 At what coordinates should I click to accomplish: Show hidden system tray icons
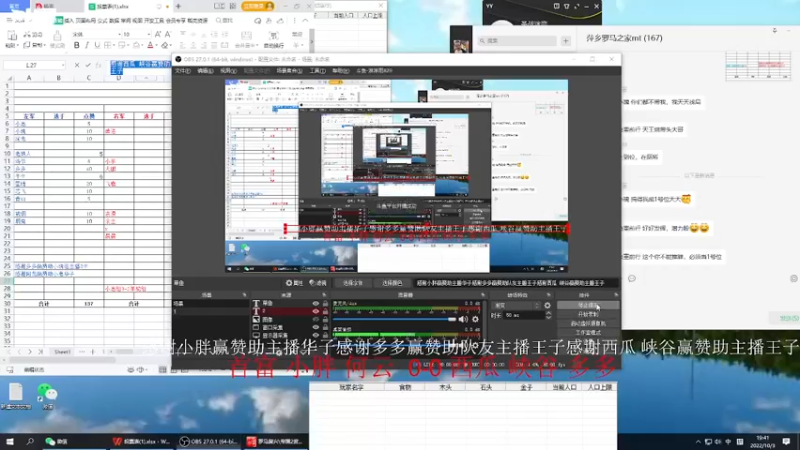pos(698,441)
